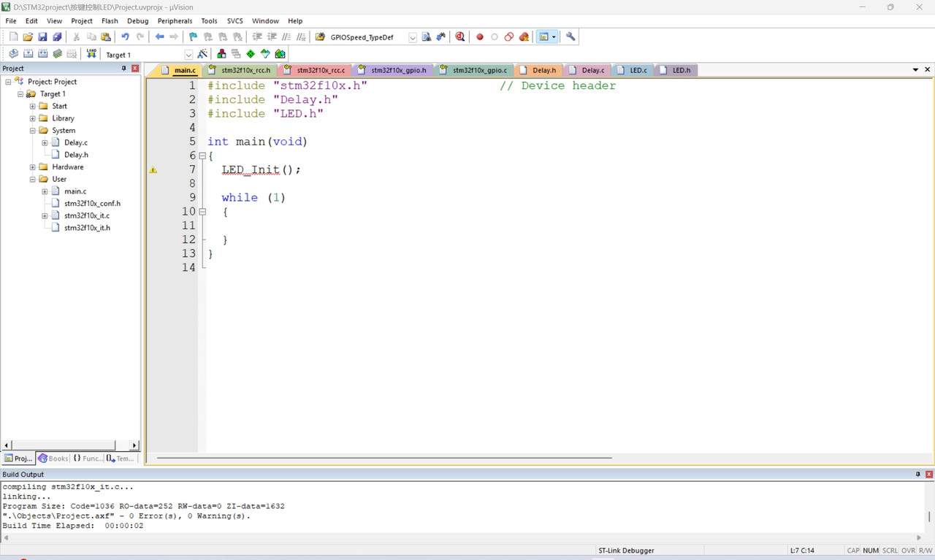Show the Templates panel tab
This screenshot has height=560, width=935.
pos(121,459)
